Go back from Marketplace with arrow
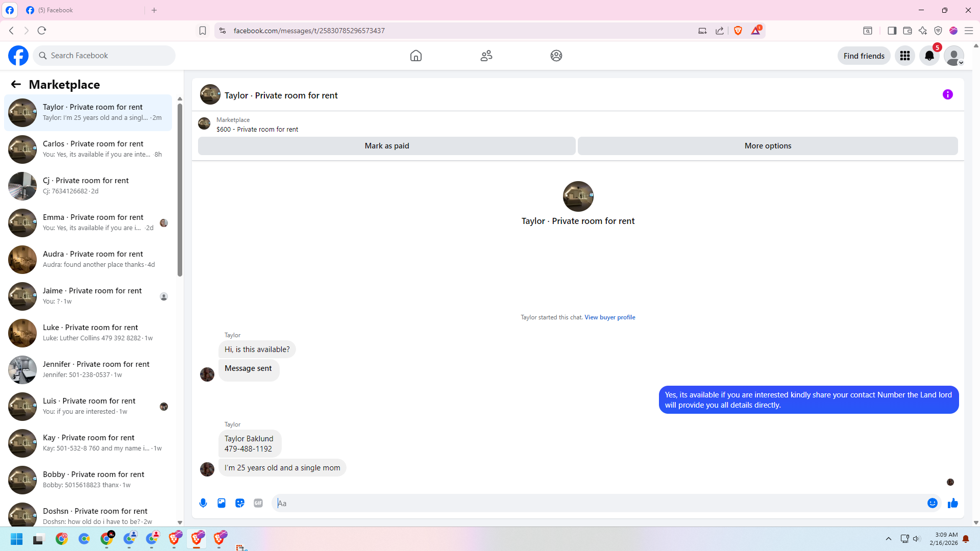Viewport: 980px width, 551px height. point(16,84)
